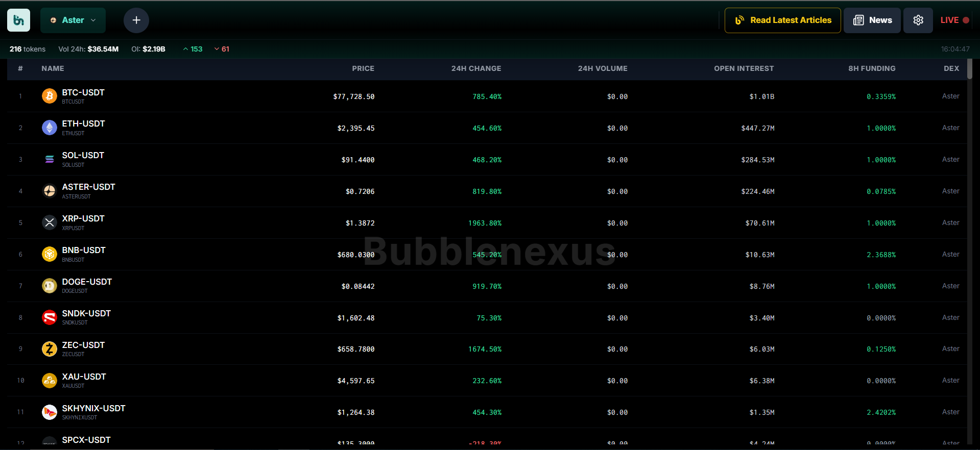Sort by PRICE column header
980x450 pixels.
click(363, 68)
